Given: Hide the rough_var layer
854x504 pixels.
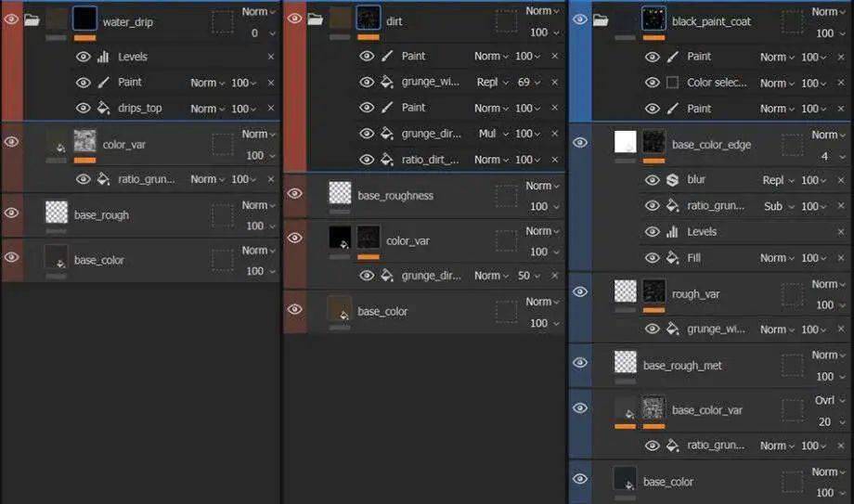Looking at the screenshot, I should coord(580,292).
